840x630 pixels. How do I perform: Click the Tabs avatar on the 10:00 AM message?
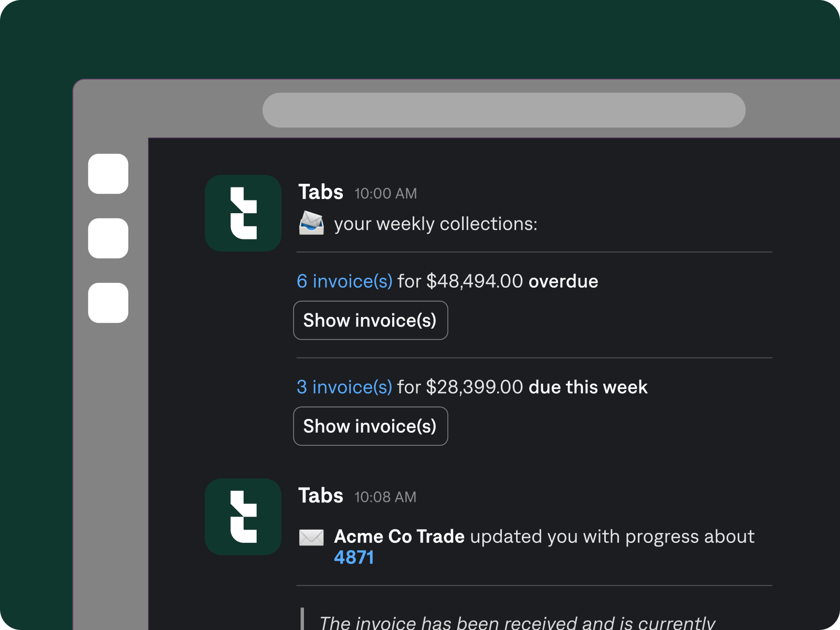(x=243, y=213)
